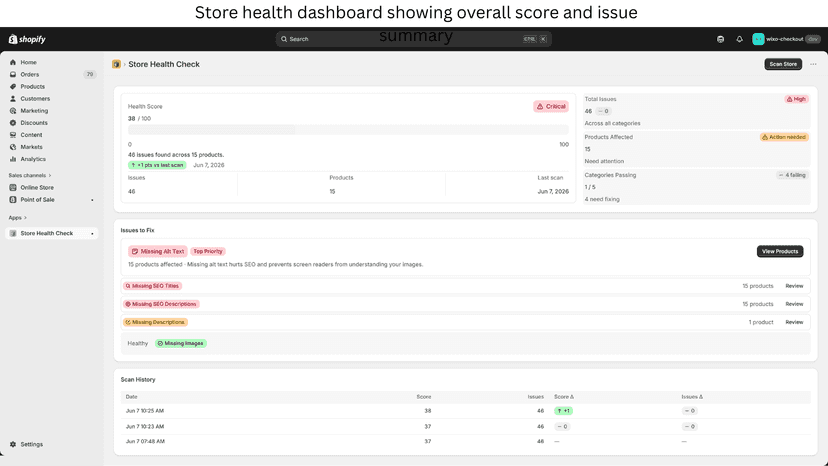Open the three-dot more actions menu
The width and height of the screenshot is (828, 466).
813,64
